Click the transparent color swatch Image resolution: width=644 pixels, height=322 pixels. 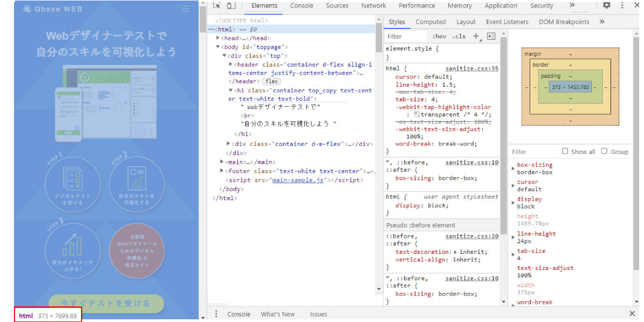[416, 114]
